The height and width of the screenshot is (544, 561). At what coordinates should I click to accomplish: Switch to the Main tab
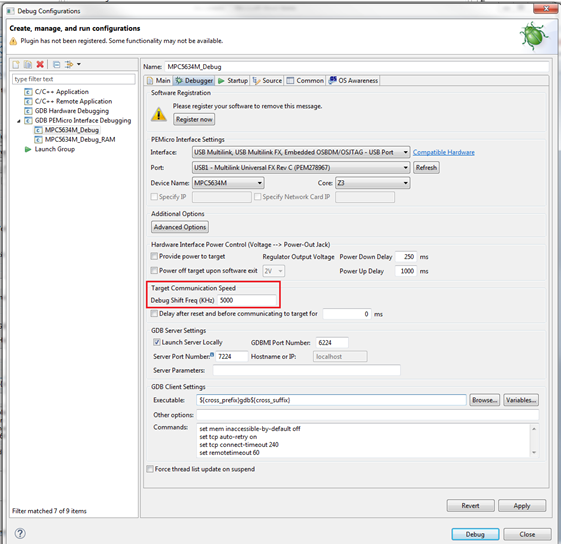(159, 81)
